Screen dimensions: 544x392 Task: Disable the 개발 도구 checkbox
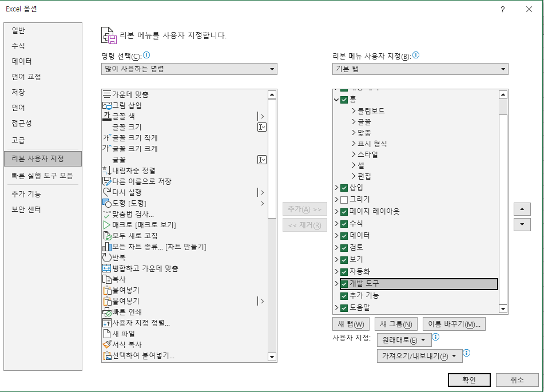[344, 284]
